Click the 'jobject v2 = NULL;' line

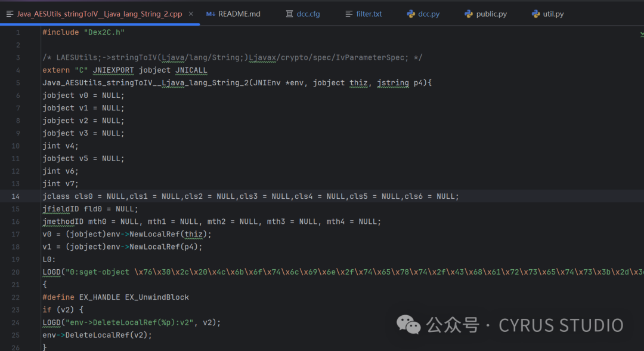83,121
